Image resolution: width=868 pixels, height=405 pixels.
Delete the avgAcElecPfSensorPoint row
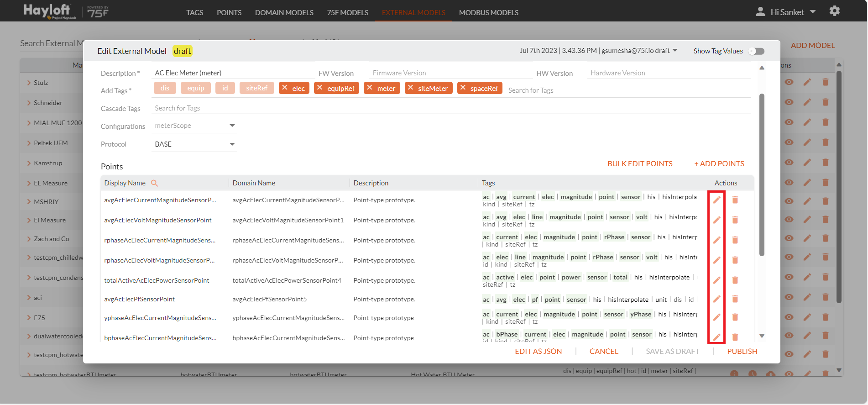point(735,299)
